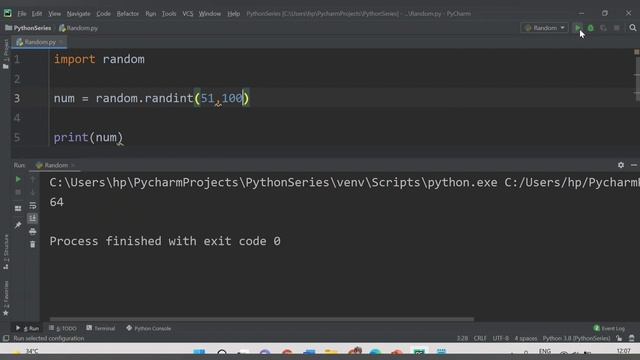Close the Random.py editor tab

[x=61, y=42]
